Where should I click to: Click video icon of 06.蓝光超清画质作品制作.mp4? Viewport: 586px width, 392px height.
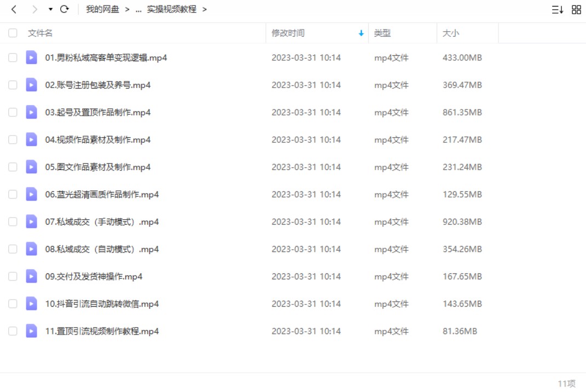click(x=31, y=195)
